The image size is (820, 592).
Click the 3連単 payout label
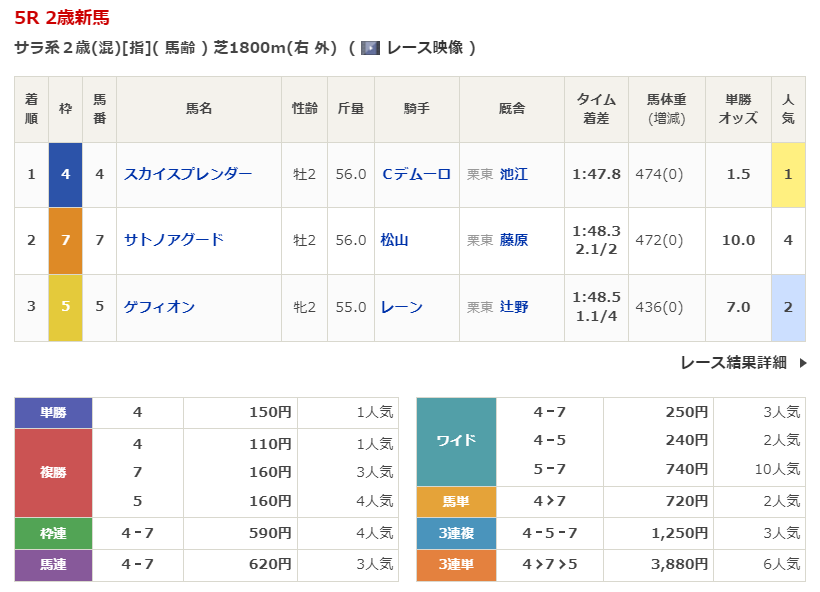coord(455,565)
